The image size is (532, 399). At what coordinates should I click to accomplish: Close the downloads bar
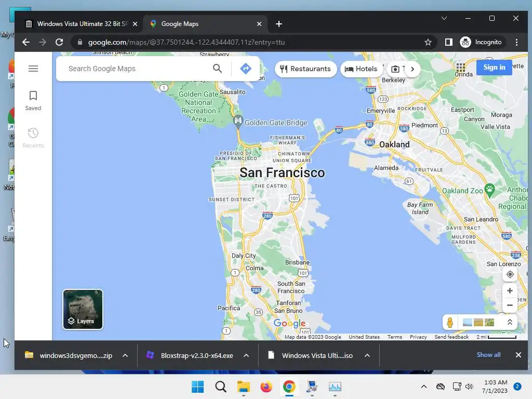pos(518,354)
